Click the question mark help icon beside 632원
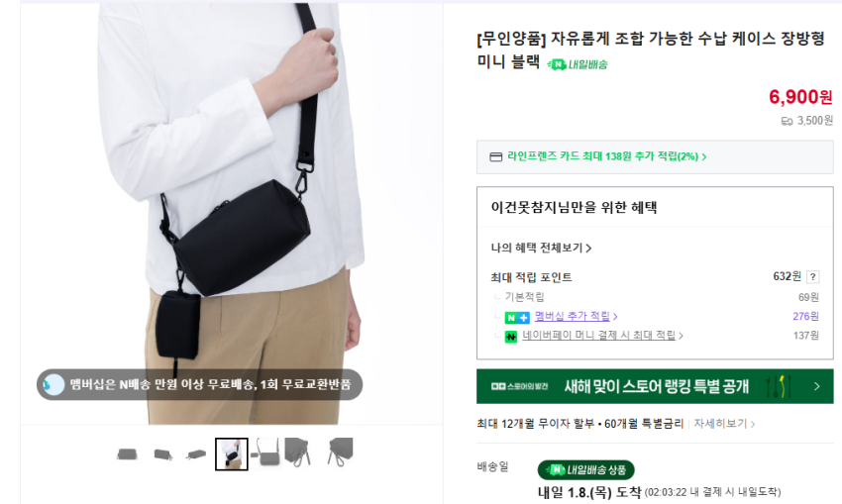Viewport: 842px width, 504px height. pos(813,277)
